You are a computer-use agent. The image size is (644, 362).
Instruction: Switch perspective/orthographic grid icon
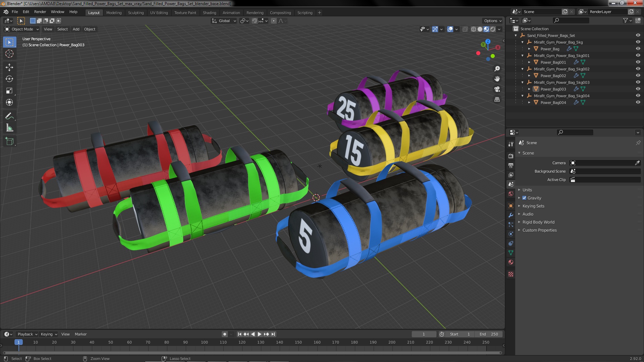pyautogui.click(x=497, y=100)
